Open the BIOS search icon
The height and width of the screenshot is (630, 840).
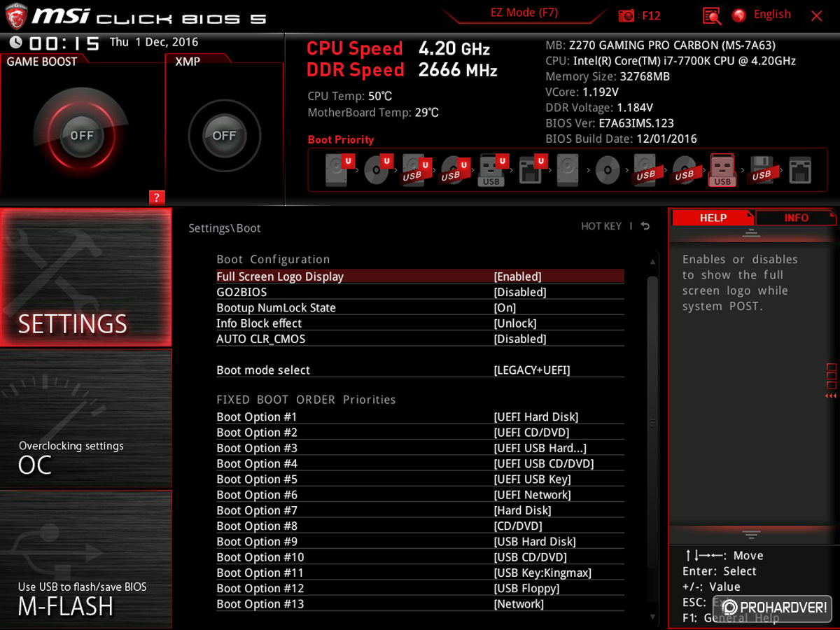(712, 16)
